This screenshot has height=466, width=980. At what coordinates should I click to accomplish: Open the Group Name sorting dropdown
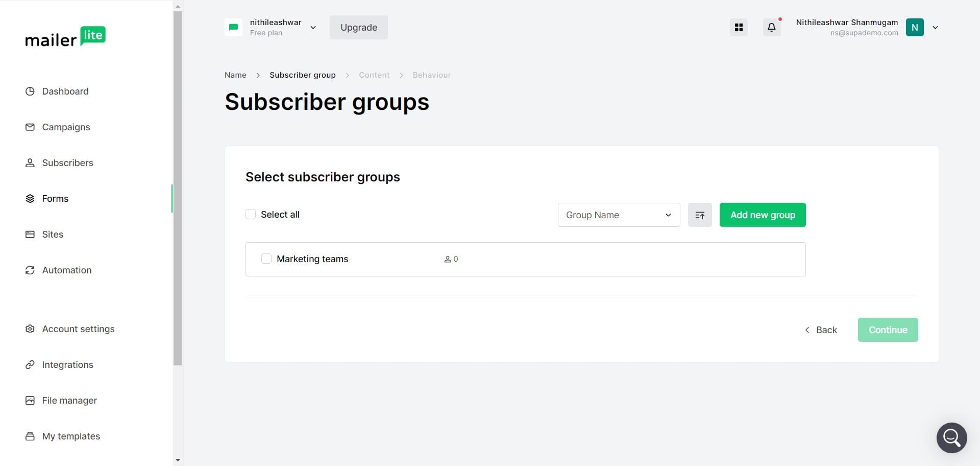pyautogui.click(x=619, y=215)
